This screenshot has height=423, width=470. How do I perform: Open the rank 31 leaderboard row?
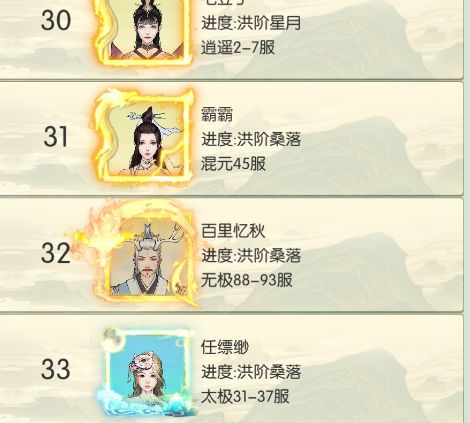pyautogui.click(x=231, y=138)
